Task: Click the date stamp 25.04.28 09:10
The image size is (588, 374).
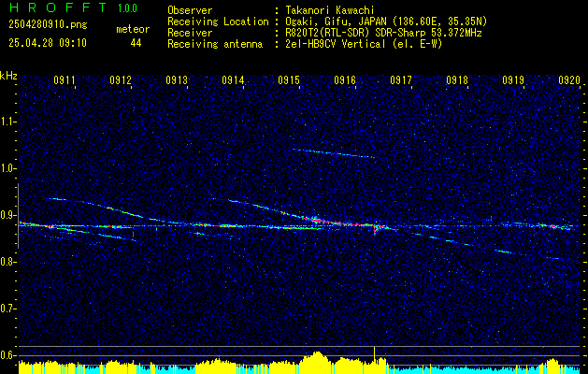Action: pyautogui.click(x=48, y=43)
